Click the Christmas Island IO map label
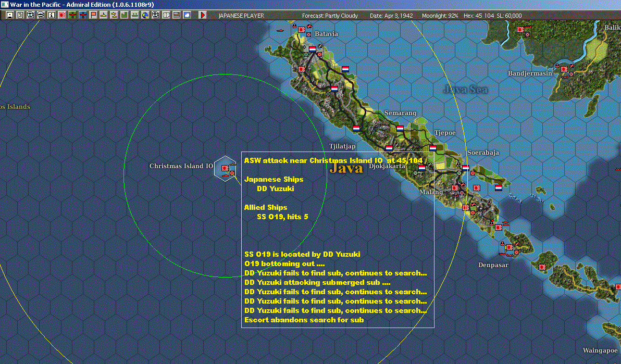This screenshot has height=364, width=621. pyautogui.click(x=181, y=166)
